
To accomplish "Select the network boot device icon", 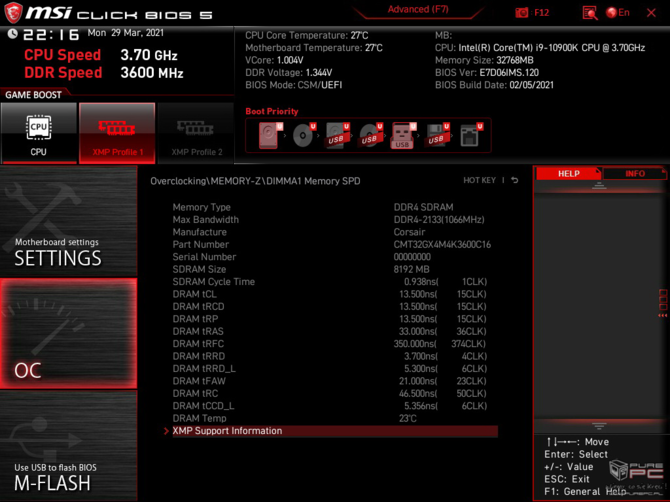I will coord(471,135).
